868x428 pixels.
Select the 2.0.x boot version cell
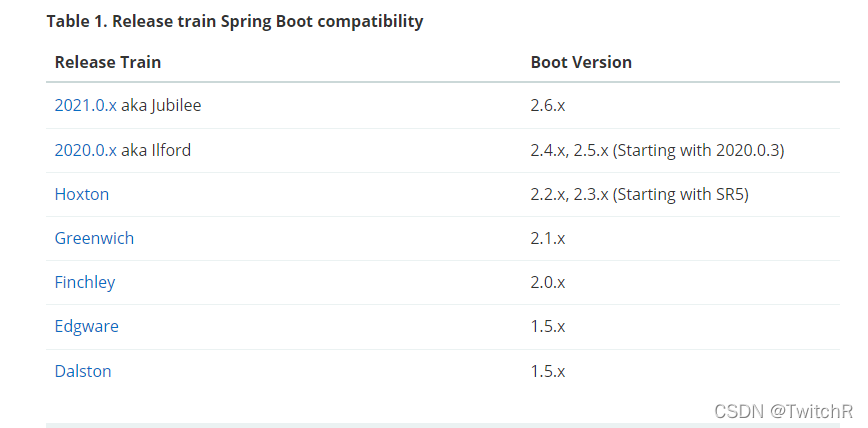547,282
